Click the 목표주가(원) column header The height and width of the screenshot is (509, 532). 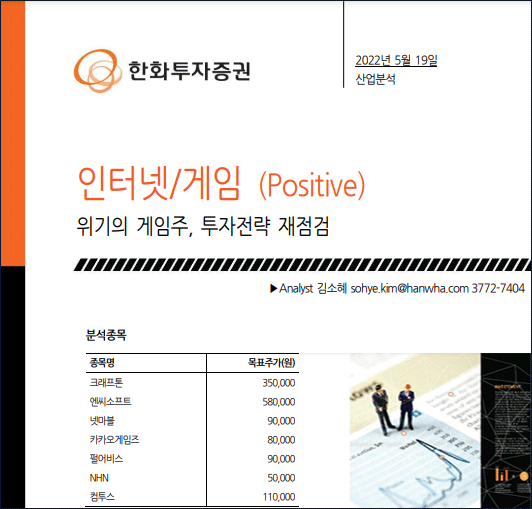click(271, 363)
